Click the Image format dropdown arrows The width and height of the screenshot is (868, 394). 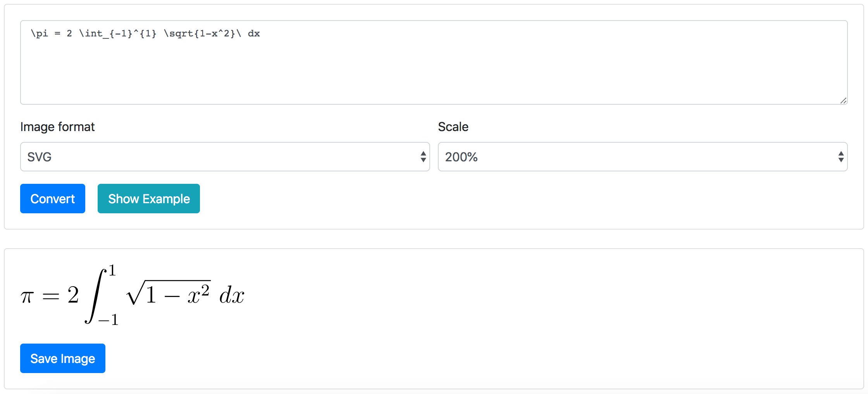423,157
